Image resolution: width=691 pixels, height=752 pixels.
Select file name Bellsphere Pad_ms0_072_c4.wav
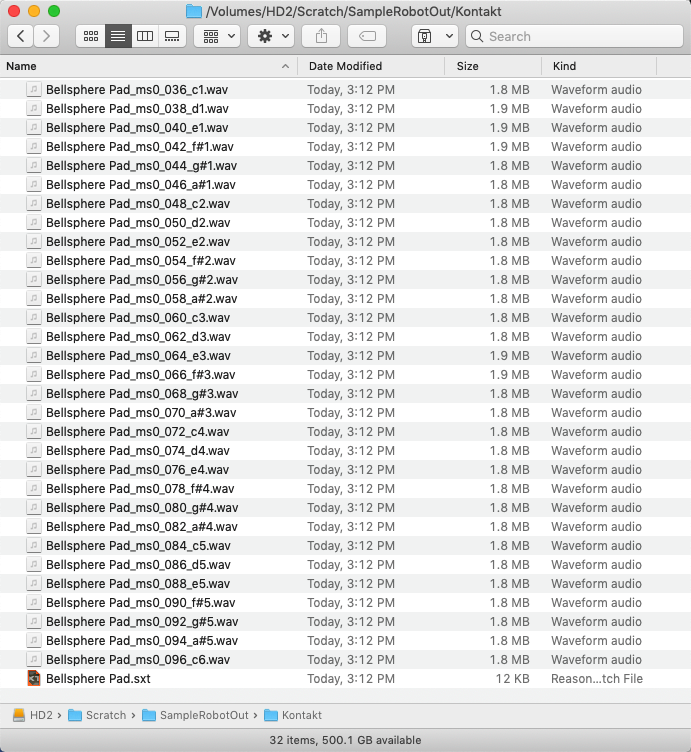coord(138,432)
